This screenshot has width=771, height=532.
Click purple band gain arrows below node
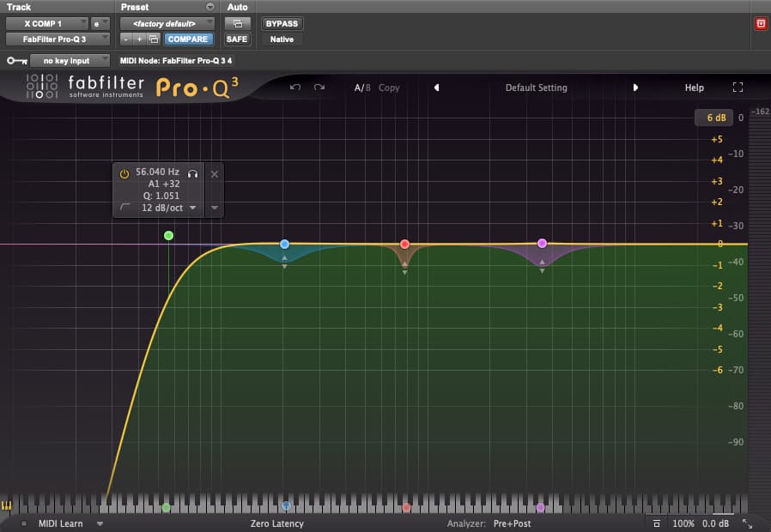542,266
